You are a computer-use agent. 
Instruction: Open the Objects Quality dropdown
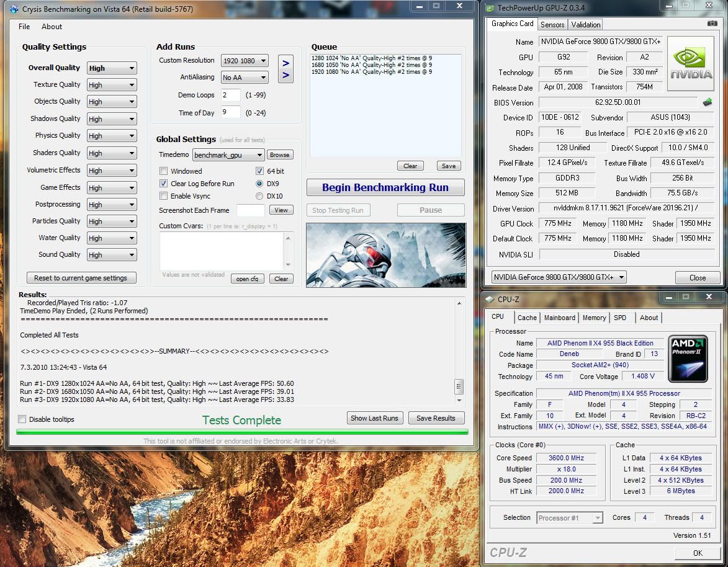[112, 102]
